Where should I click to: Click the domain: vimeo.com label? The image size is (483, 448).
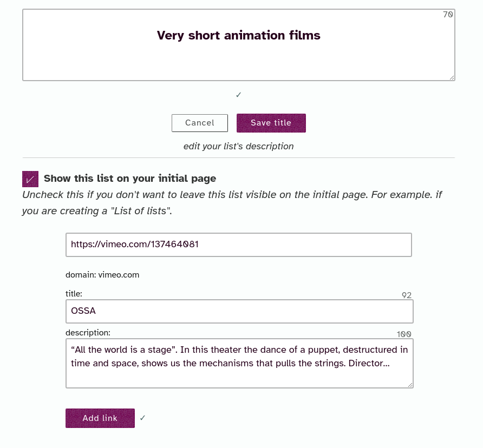102,275
